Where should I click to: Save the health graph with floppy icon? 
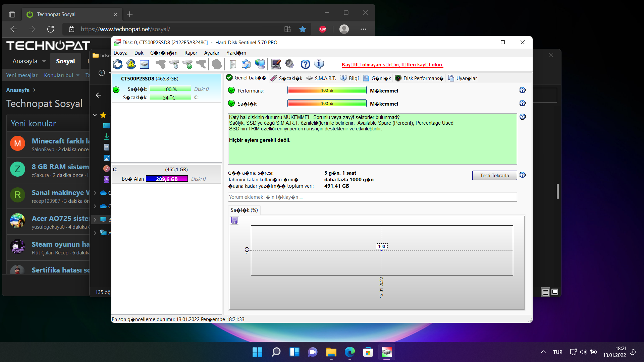[234, 220]
